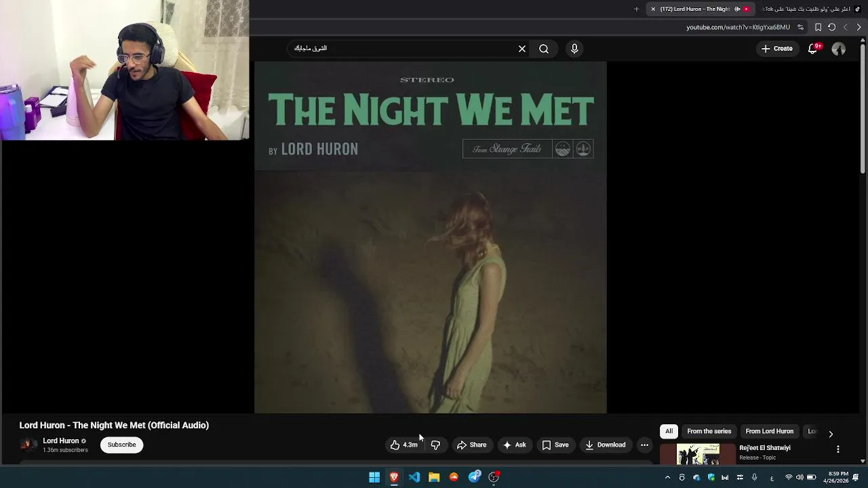Bookmark this page in the browser
The width and height of the screenshot is (868, 488).
click(x=818, y=27)
